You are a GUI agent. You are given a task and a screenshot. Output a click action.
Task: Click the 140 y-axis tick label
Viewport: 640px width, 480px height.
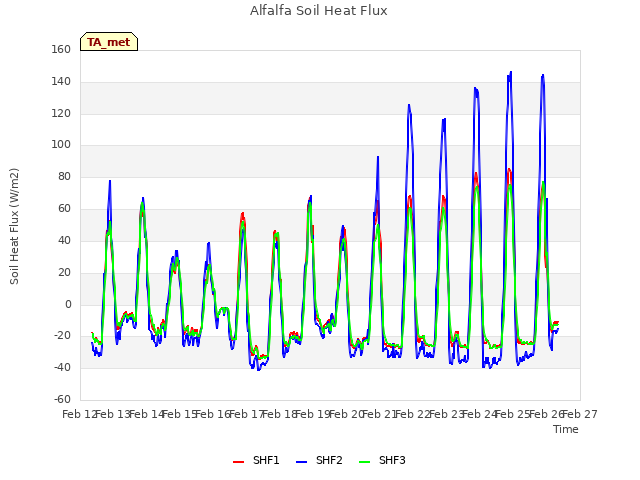[61, 82]
